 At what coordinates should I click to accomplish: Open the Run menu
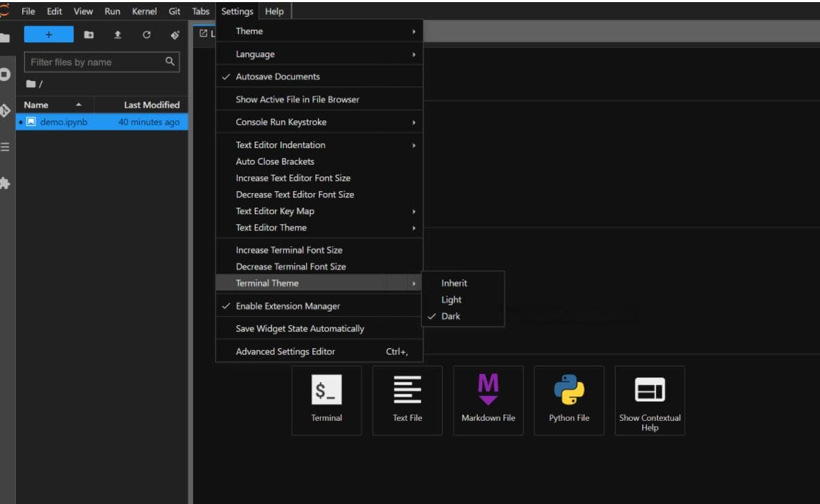(112, 11)
